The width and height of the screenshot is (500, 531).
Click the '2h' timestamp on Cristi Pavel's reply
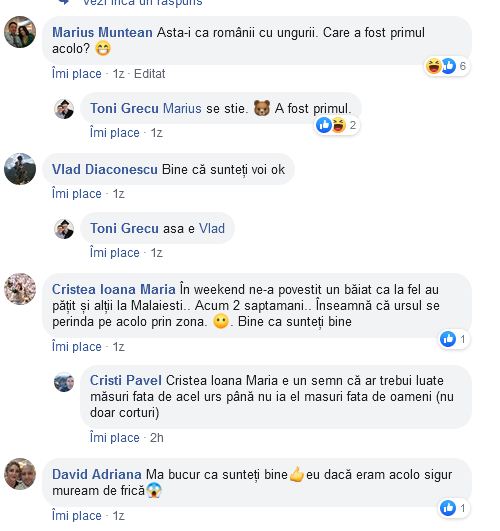(x=157, y=438)
